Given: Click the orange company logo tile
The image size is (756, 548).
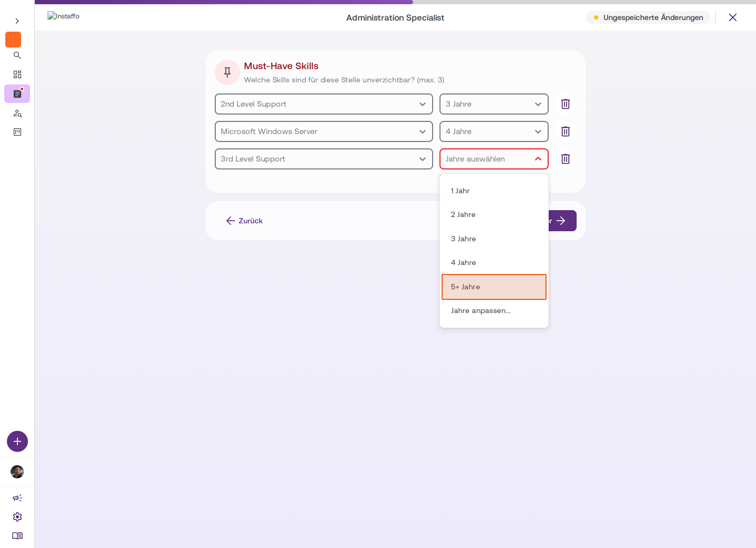Looking at the screenshot, I should click(x=13, y=40).
